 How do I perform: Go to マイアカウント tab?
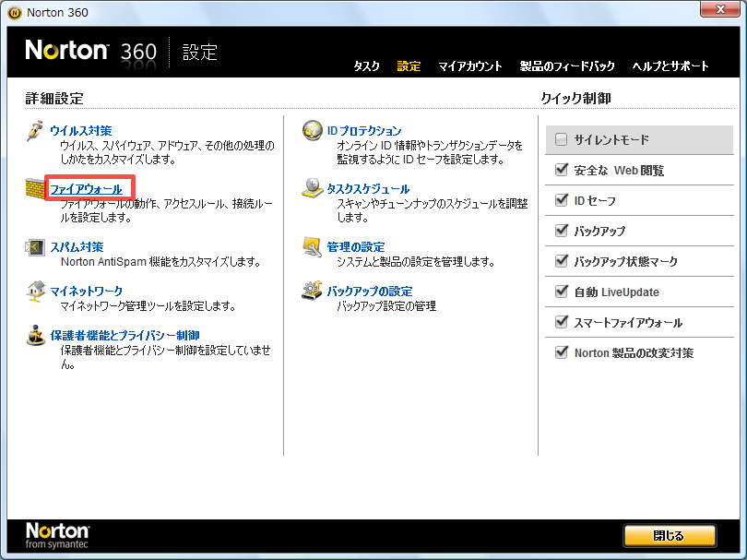point(470,66)
